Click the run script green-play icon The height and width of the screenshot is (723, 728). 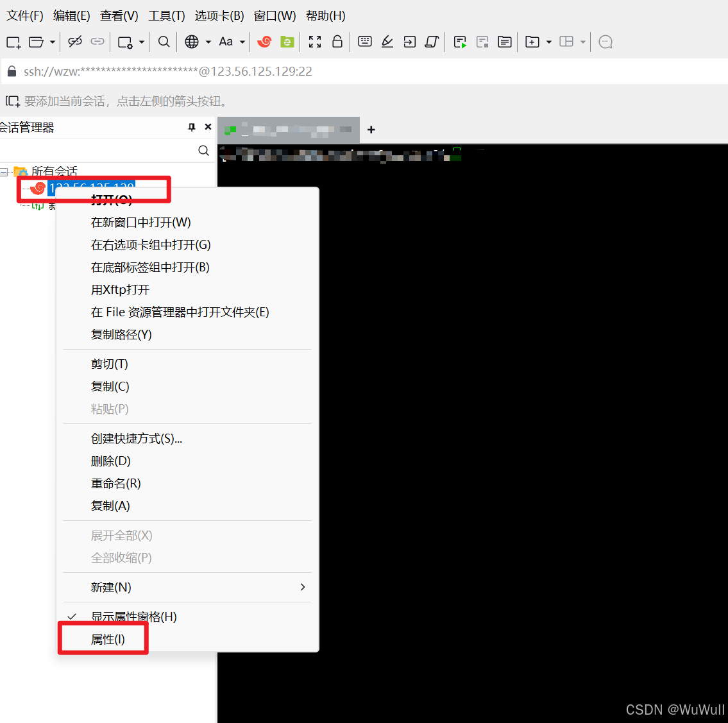[x=460, y=42]
